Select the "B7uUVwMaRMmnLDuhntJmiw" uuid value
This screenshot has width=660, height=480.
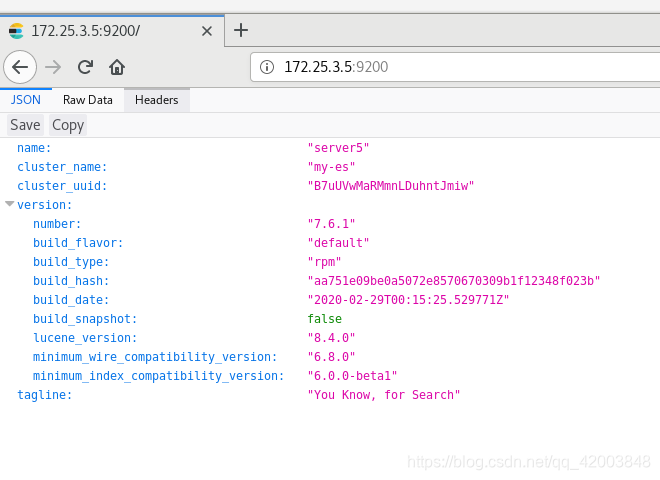[391, 186]
